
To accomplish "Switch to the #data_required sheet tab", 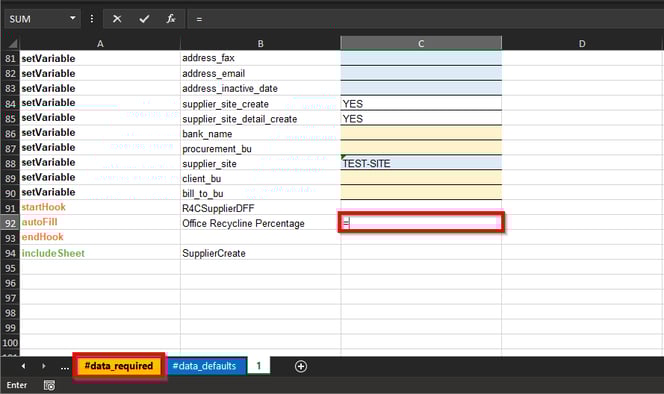I will (119, 366).
